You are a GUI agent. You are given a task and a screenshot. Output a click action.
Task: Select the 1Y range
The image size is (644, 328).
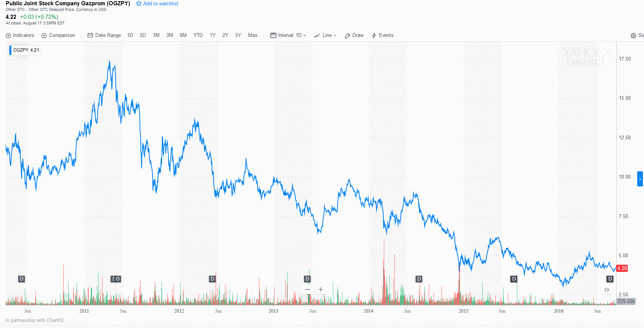213,35
